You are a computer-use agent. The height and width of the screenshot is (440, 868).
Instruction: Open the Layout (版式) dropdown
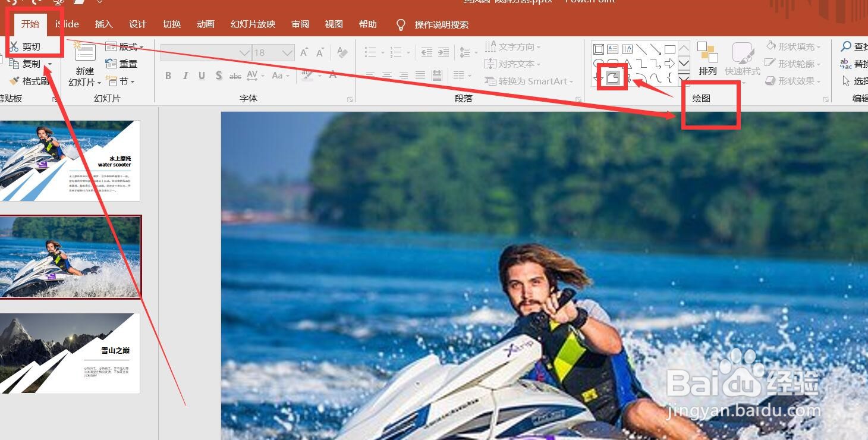coord(124,46)
